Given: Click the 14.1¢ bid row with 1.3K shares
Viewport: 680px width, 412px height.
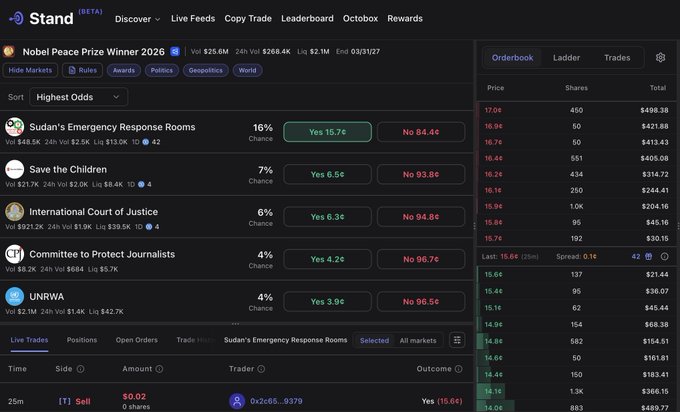Looking at the screenshot, I should 577,391.
